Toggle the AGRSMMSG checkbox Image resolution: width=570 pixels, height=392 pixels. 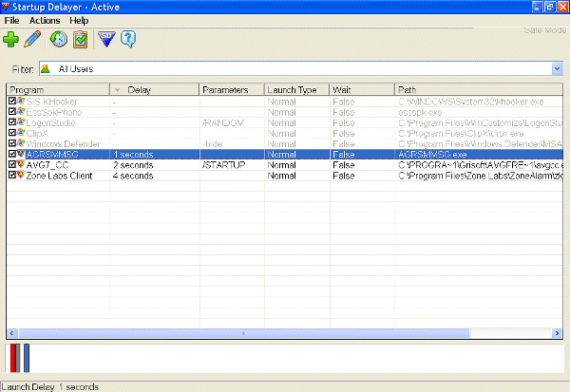(x=12, y=154)
